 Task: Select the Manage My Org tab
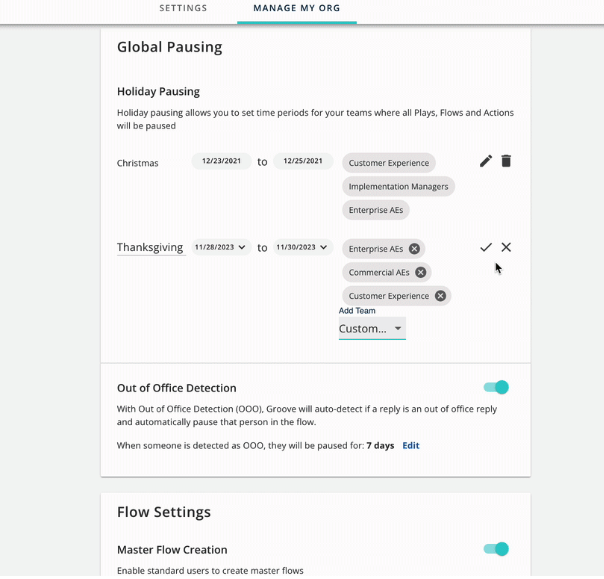297,8
